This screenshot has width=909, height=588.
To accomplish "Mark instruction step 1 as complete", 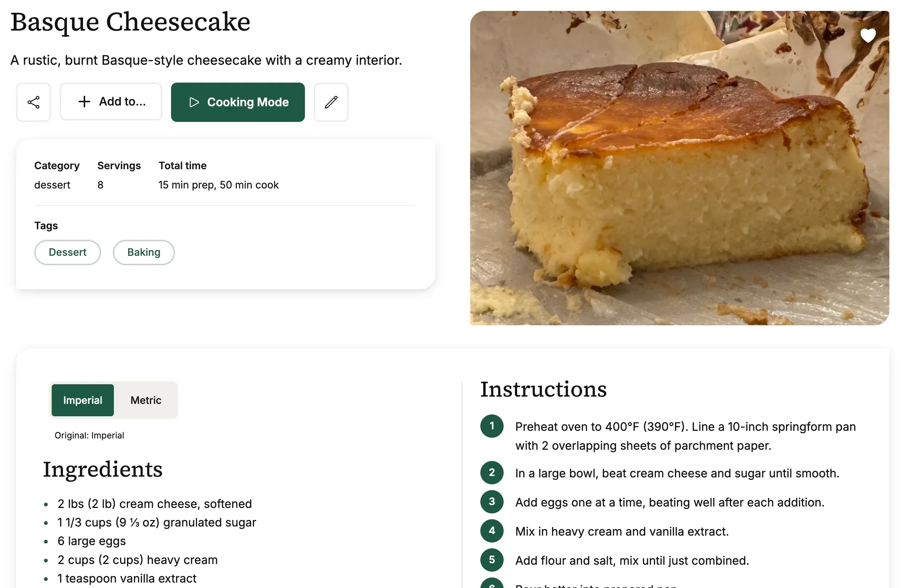I will pyautogui.click(x=491, y=426).
